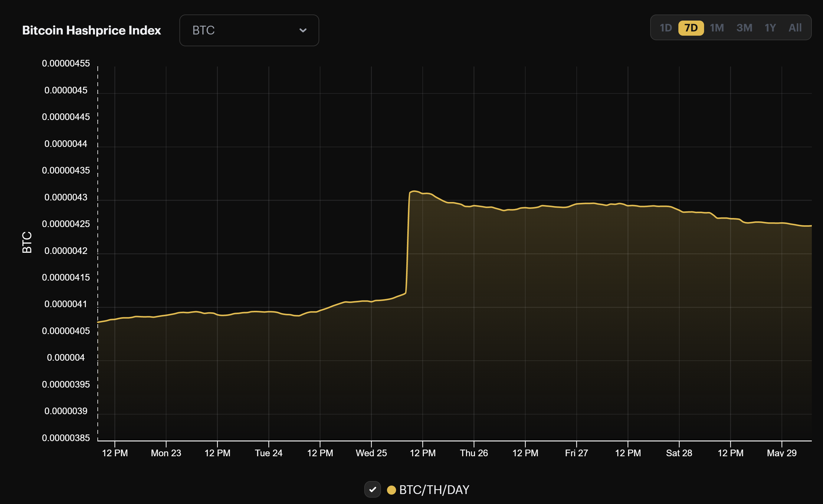Click the 0.0000043 y-axis label
This screenshot has height=504, width=823.
(66, 197)
